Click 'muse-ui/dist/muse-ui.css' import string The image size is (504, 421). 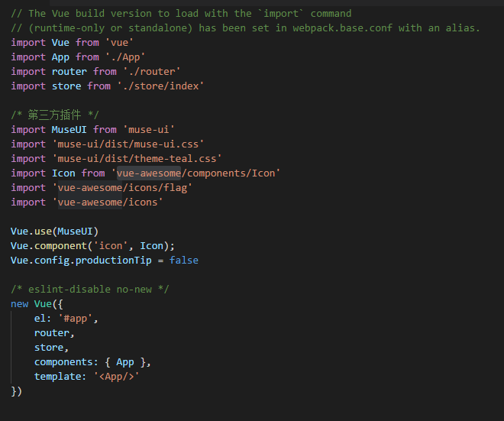(128, 144)
